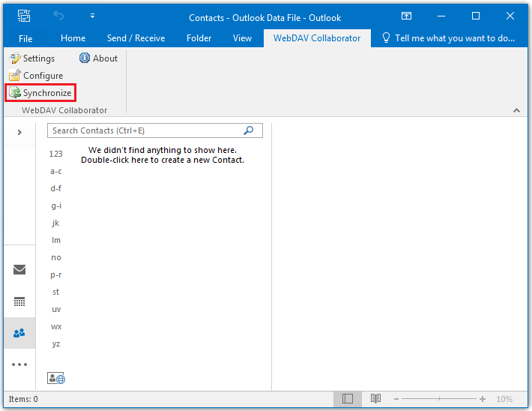Click the Search Contacts field
Viewport: 532px width, 411px height.
coord(154,130)
